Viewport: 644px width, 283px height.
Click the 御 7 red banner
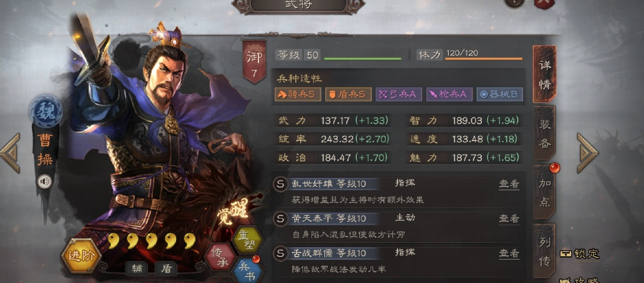[254, 62]
